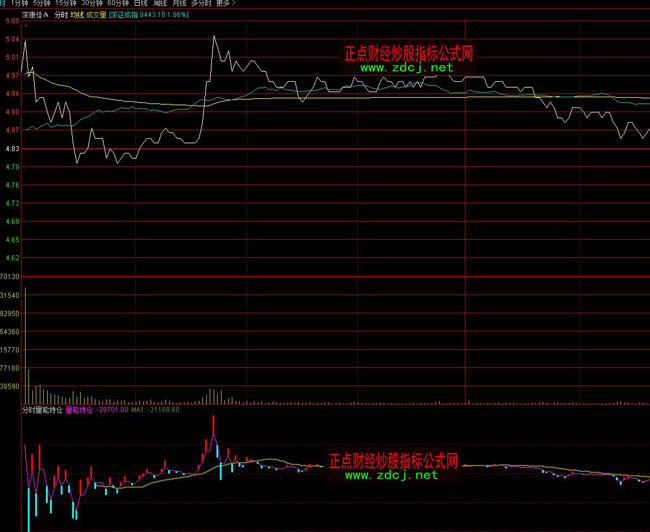Switch to the 5分钟 period tab

coord(43,4)
